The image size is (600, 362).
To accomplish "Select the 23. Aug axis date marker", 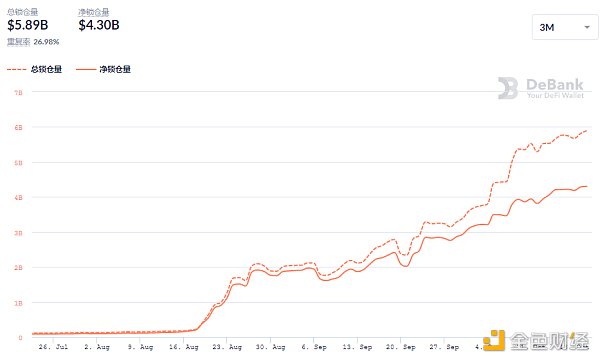I will (227, 347).
